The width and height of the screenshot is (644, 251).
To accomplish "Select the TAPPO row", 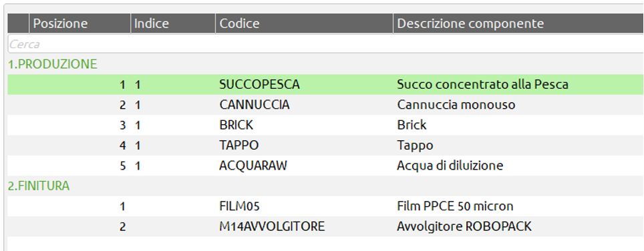I will [325, 145].
